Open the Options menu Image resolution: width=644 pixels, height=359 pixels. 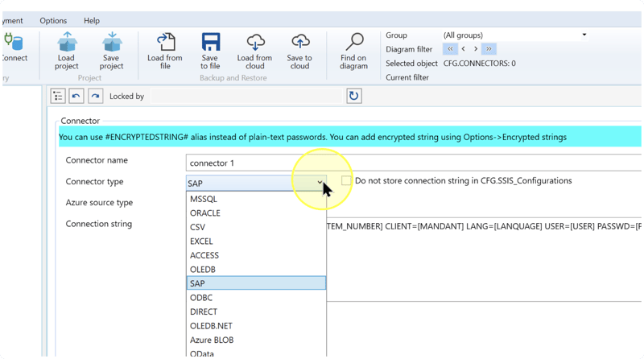[x=53, y=21]
